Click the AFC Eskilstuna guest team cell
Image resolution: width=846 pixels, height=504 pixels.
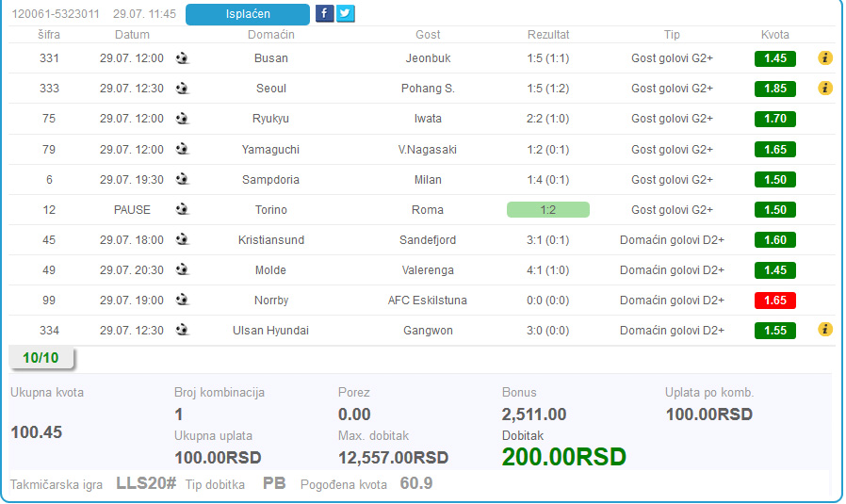point(428,301)
